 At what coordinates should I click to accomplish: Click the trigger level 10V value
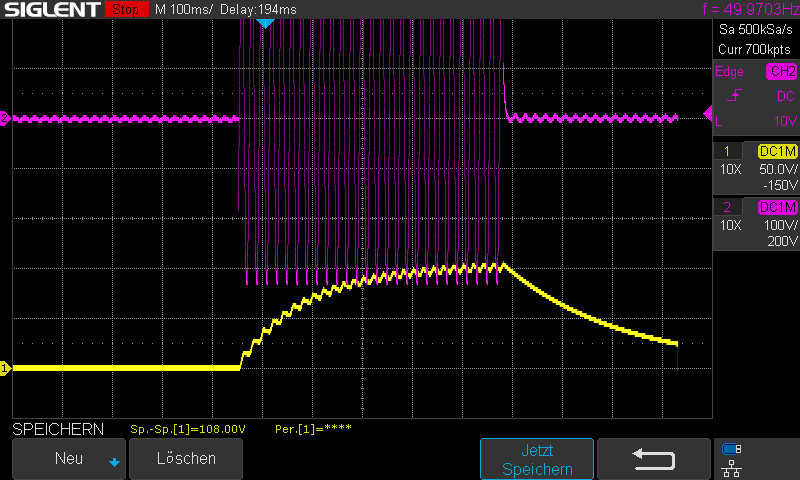click(x=785, y=121)
